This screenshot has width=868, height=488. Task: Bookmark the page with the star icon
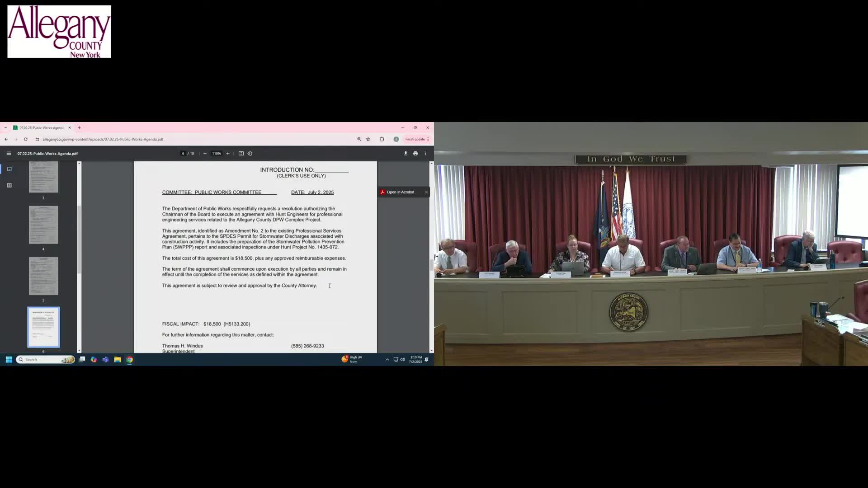point(368,139)
